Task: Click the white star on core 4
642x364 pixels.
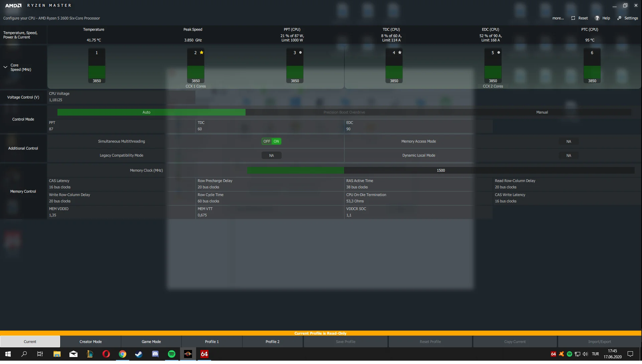Action: (400, 52)
